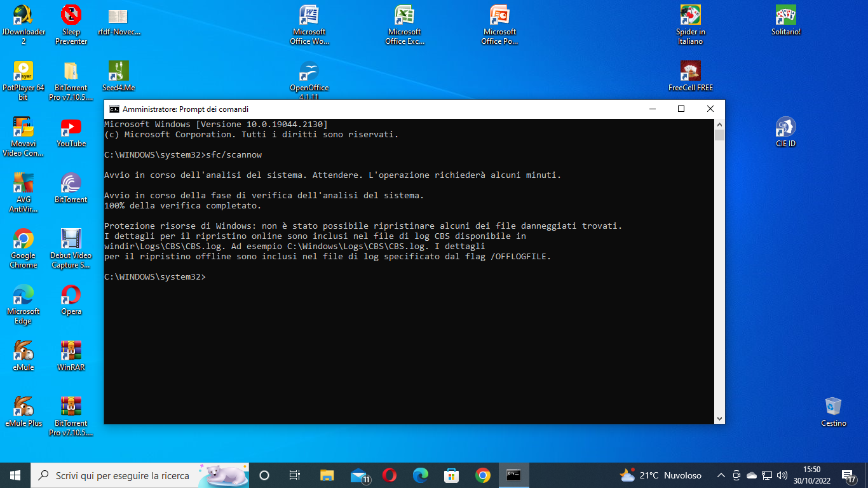Screen dimensions: 868x488
Task: Open the JDownloader 2 desktop shortcut
Action: click(24, 24)
